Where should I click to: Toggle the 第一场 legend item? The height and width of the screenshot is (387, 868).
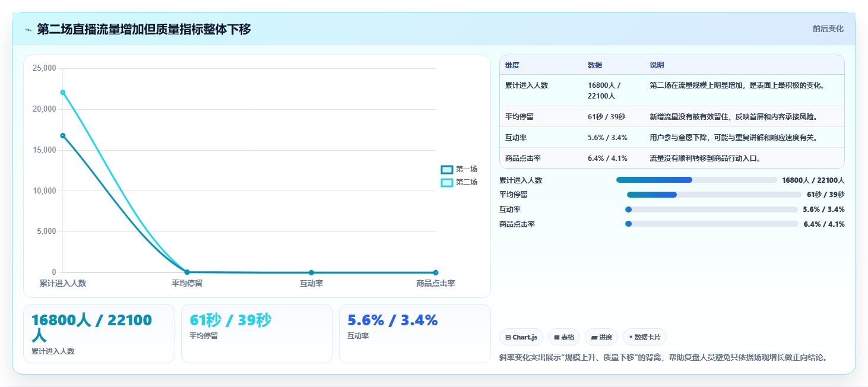tap(459, 169)
